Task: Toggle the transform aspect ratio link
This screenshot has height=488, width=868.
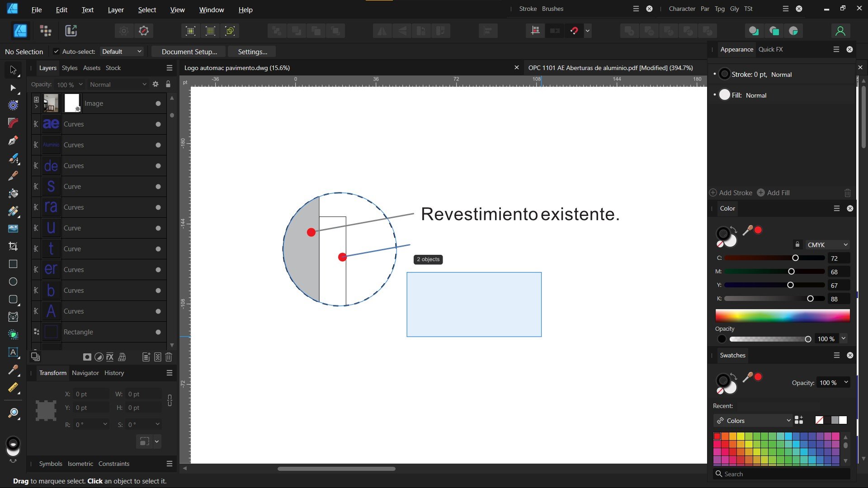Action: point(170,400)
